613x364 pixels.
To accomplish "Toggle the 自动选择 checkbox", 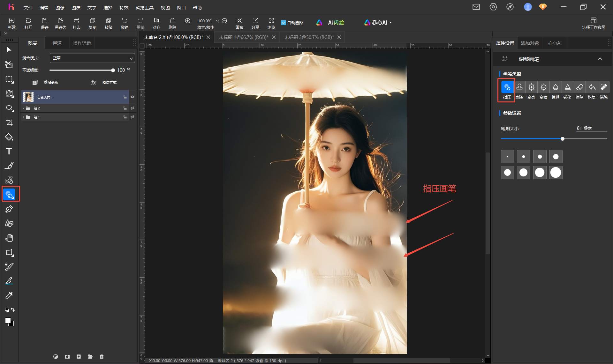I will 284,23.
